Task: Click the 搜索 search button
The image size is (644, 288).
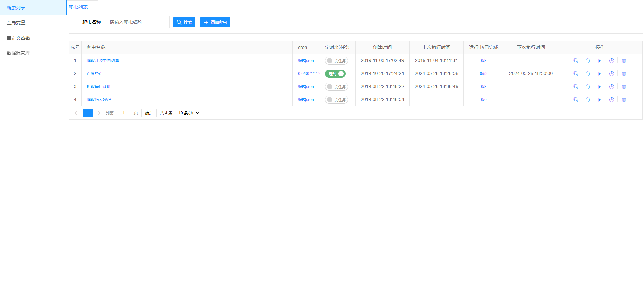Action: pyautogui.click(x=184, y=22)
